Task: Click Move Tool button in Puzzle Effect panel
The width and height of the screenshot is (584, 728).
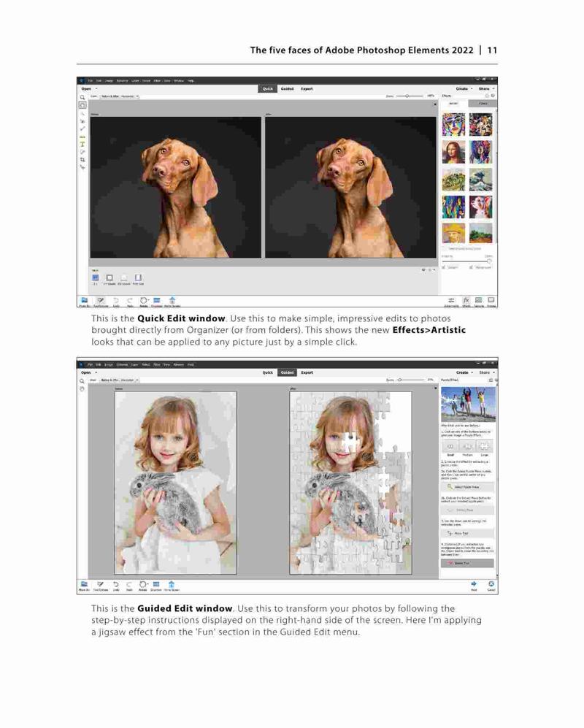Action: [x=467, y=534]
